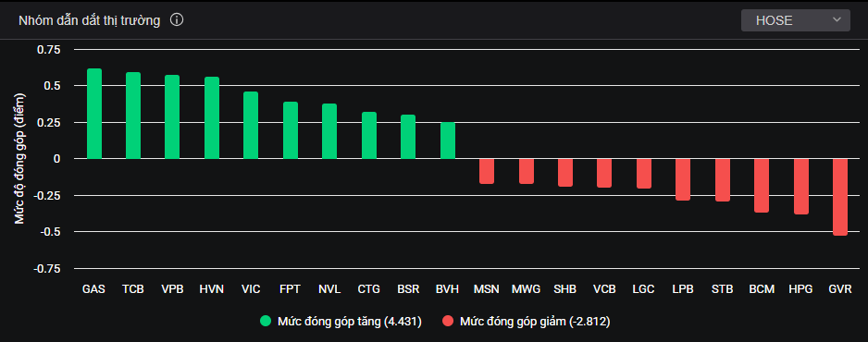Click the chevron arrow in HOSE selector
Screen dimensions: 868x342
(x=836, y=20)
